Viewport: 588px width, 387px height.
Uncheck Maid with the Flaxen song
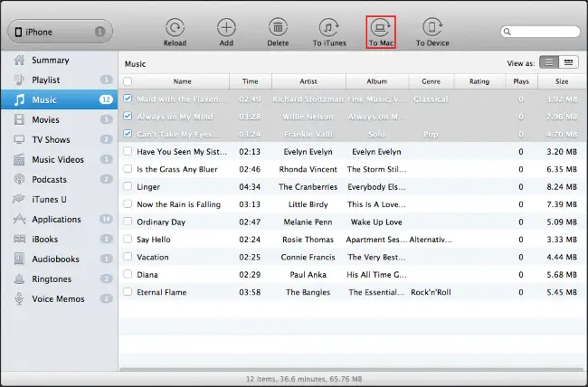click(x=128, y=99)
